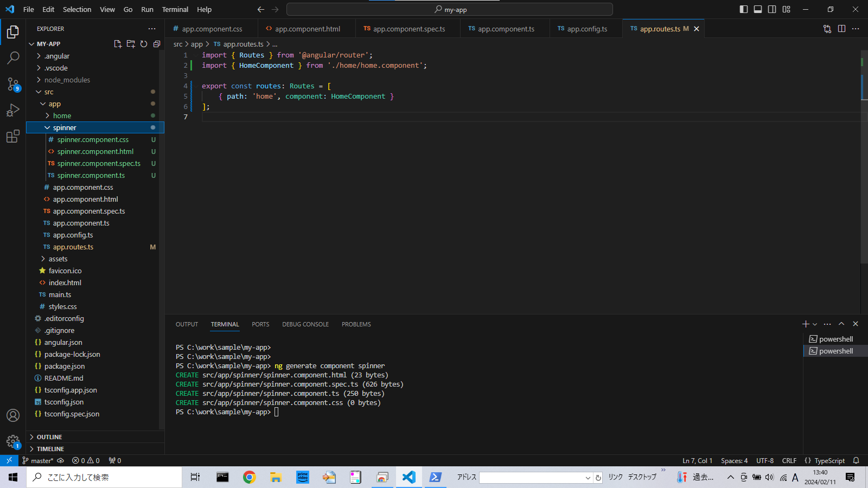Expand the .angular folder

coord(95,56)
